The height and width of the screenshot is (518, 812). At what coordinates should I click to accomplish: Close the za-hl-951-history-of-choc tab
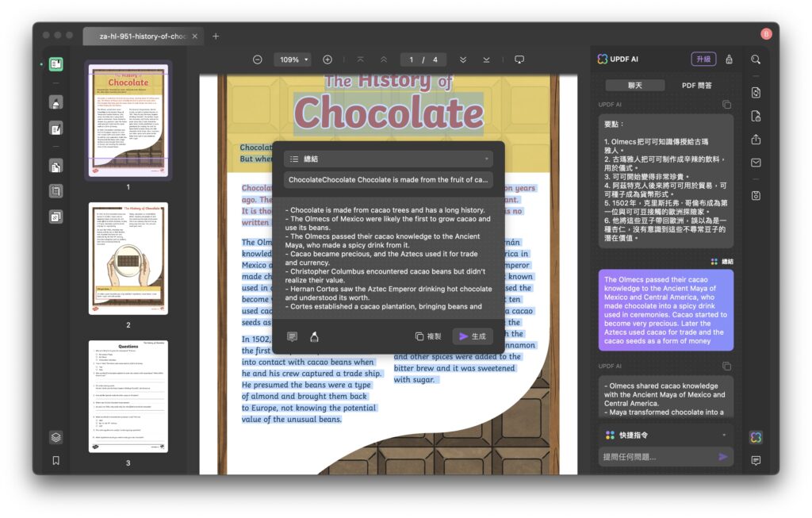pos(195,36)
